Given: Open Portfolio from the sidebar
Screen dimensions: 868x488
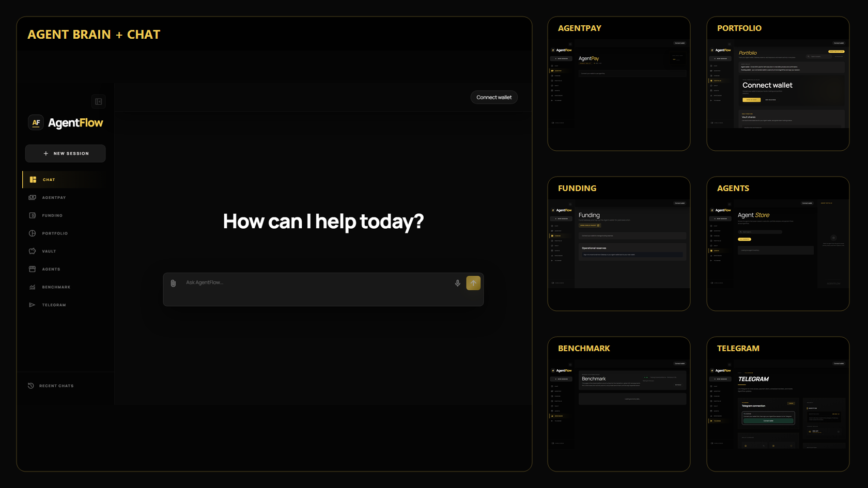Looking at the screenshot, I should tap(55, 233).
